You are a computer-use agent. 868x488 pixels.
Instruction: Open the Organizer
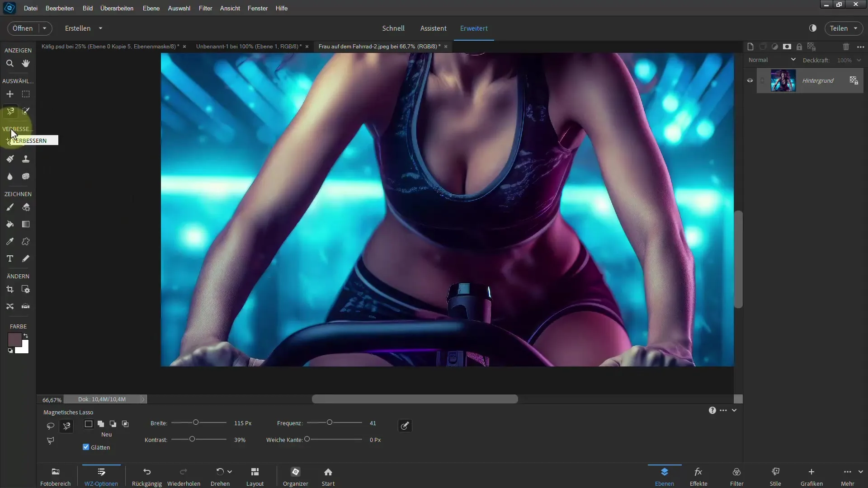coord(296,477)
